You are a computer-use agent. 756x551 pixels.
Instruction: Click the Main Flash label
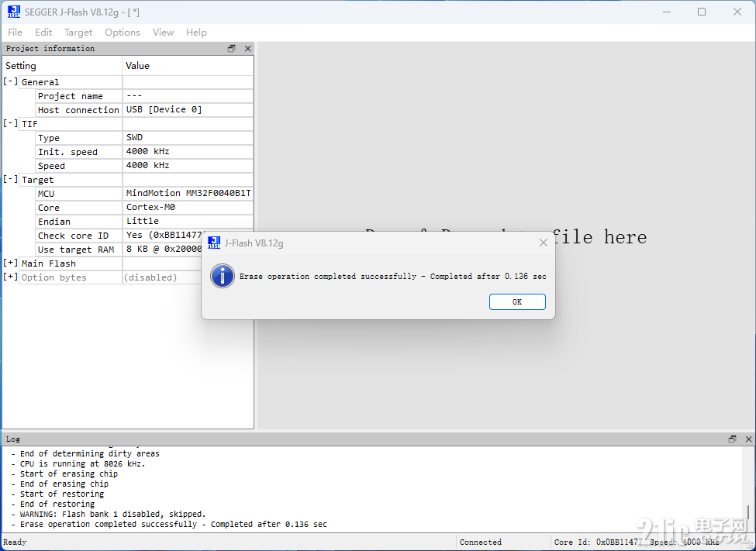pyautogui.click(x=49, y=263)
